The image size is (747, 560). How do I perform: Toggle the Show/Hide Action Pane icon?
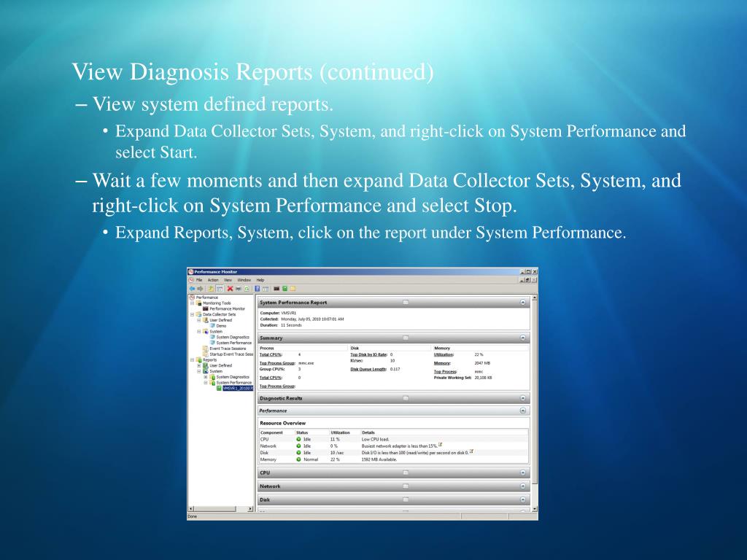(x=266, y=289)
